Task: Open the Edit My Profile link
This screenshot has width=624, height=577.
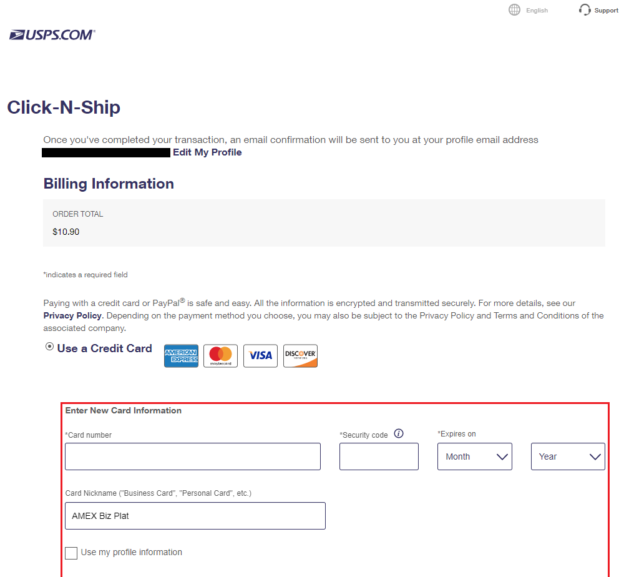Action: coord(207,152)
